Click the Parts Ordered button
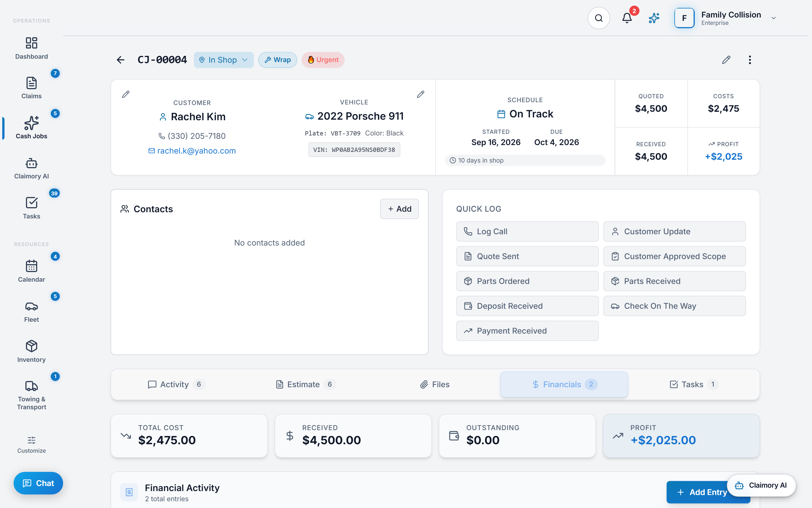The height and width of the screenshot is (508, 812). pos(527,281)
